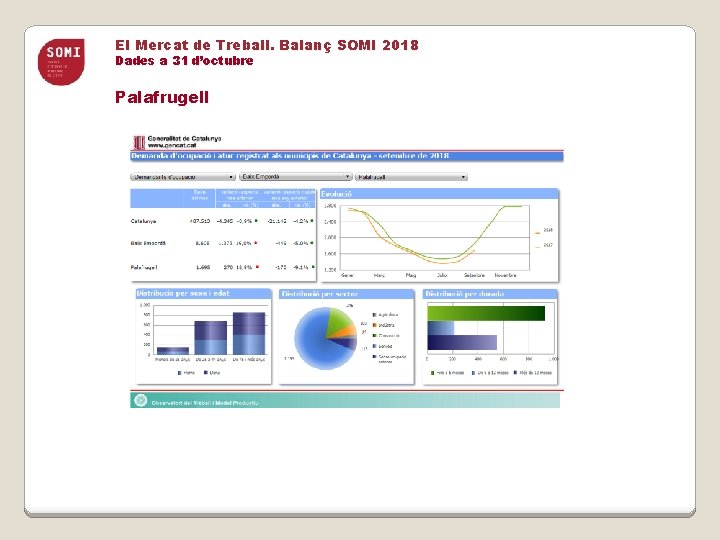Click the green pie slice
This screenshot has height=540, width=720.
(x=340, y=321)
